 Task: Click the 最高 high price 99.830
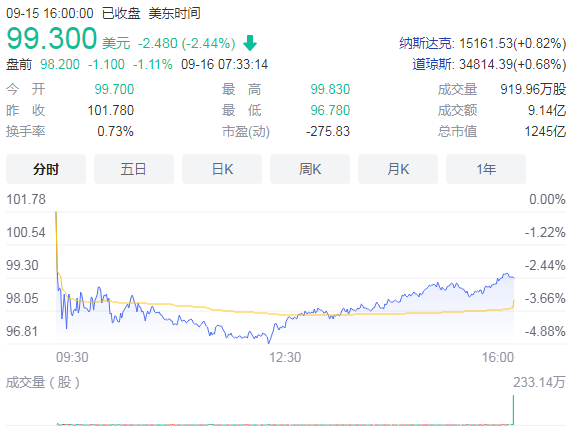click(330, 89)
